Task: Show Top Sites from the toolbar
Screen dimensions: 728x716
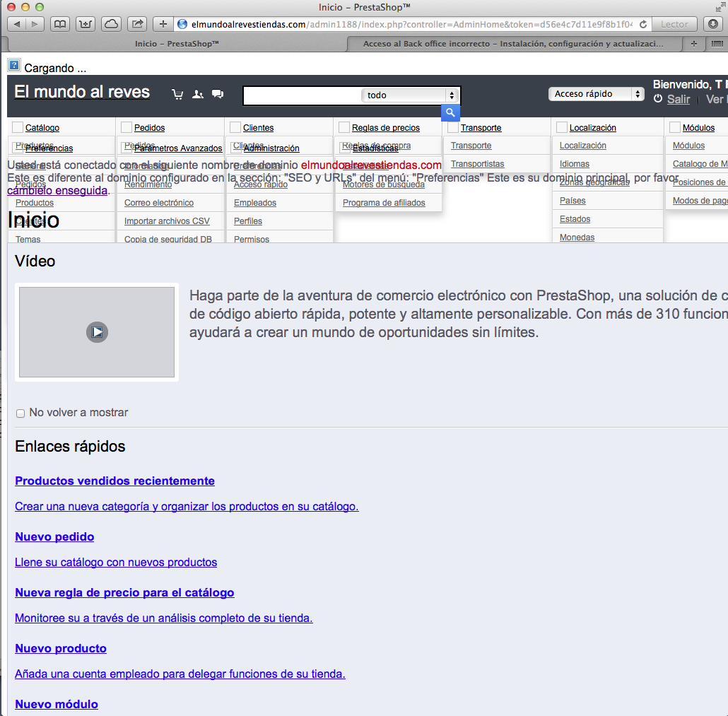Action: coord(86,24)
